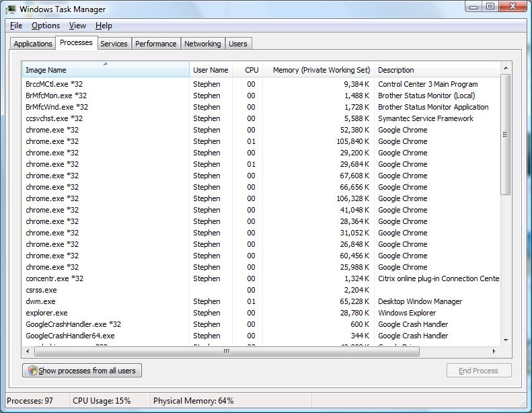Click the horizontal scrollbar right arrow
The image size is (532, 413).
pyautogui.click(x=494, y=351)
